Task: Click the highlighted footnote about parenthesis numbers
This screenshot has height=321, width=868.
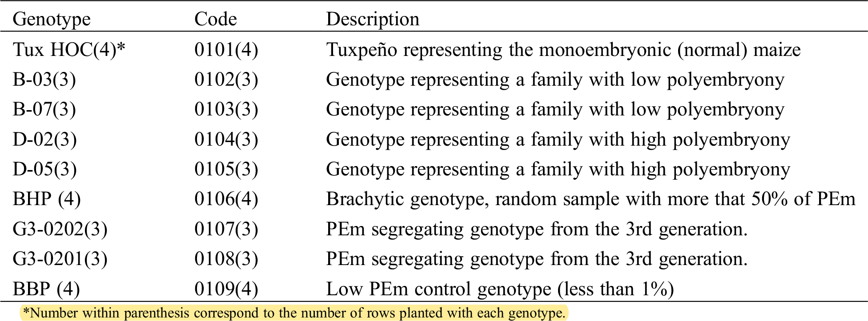Action: 294,313
